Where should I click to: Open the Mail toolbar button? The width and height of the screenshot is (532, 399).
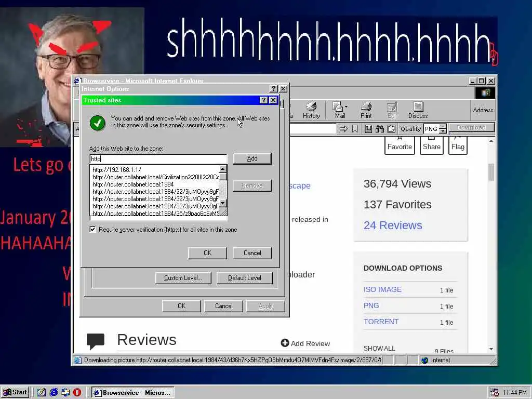pyautogui.click(x=340, y=110)
